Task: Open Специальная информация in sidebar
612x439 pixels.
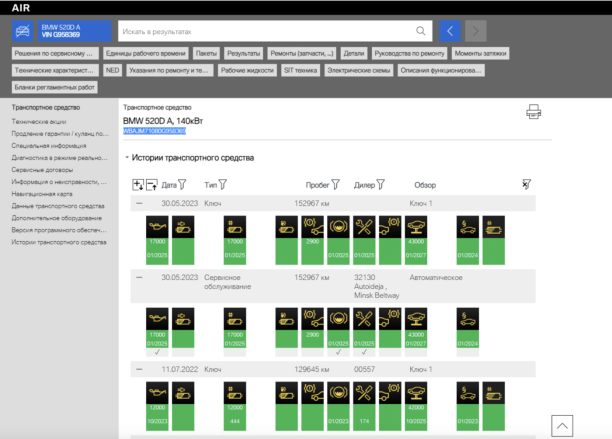Action: pyautogui.click(x=49, y=146)
